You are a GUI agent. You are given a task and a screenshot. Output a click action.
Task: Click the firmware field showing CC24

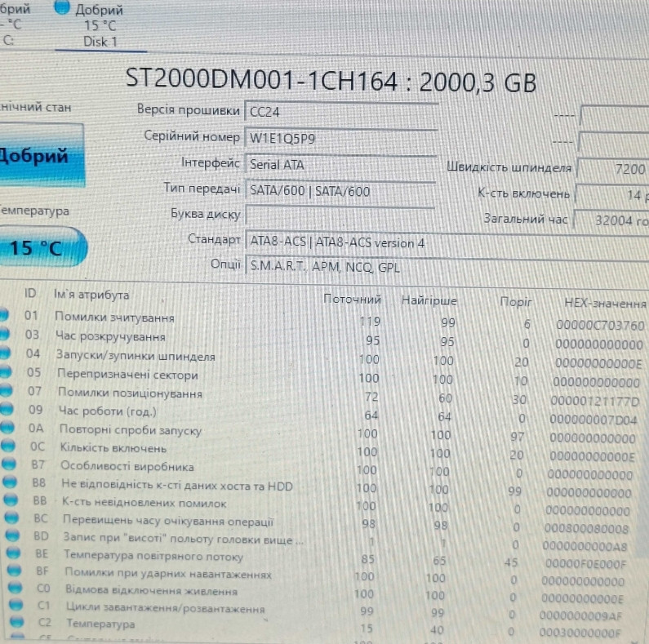[x=341, y=112]
